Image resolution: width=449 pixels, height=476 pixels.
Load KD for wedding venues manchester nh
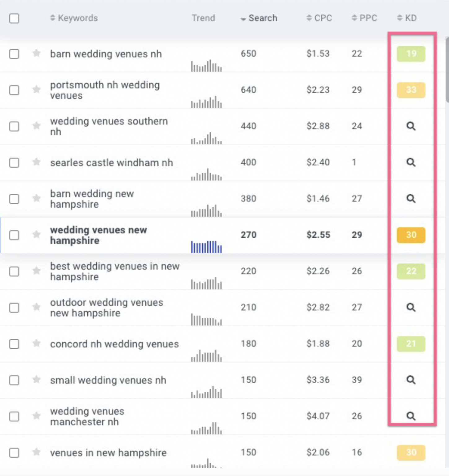click(411, 416)
